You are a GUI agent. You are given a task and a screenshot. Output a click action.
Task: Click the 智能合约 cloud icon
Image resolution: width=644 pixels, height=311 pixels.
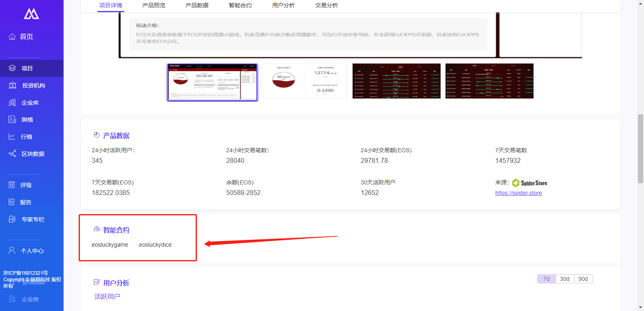97,229
